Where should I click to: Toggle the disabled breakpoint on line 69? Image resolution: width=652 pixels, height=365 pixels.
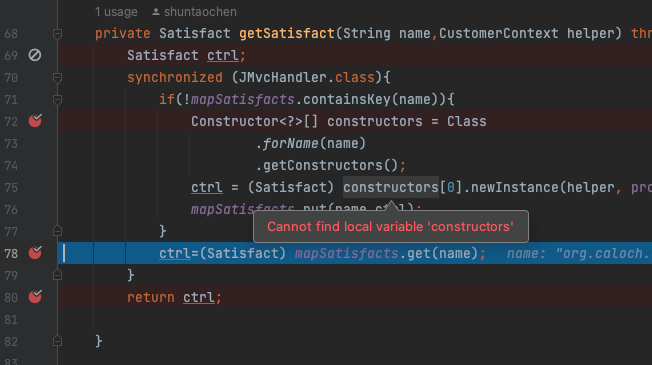(x=35, y=55)
